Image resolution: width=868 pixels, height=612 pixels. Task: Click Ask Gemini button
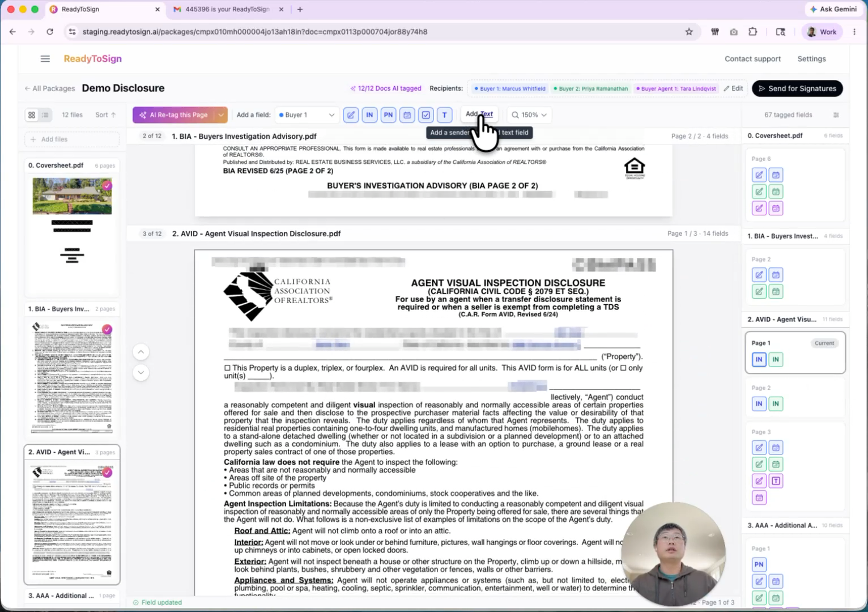[x=833, y=9]
